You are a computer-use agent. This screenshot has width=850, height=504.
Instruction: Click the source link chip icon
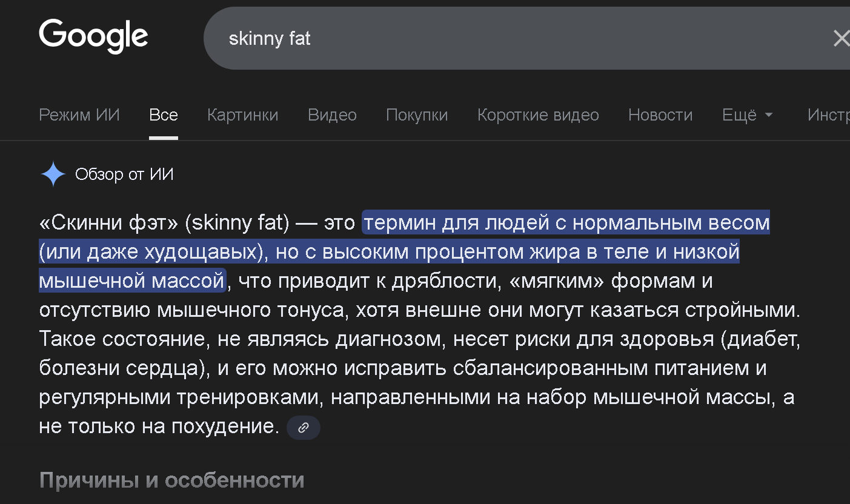click(303, 428)
